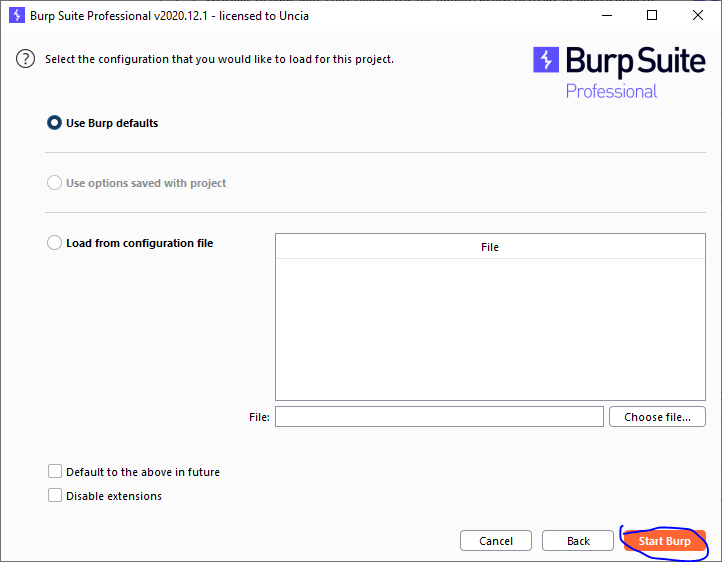Minimize the Burp Suite window
Viewport: 722px width, 562px height.
coord(607,15)
